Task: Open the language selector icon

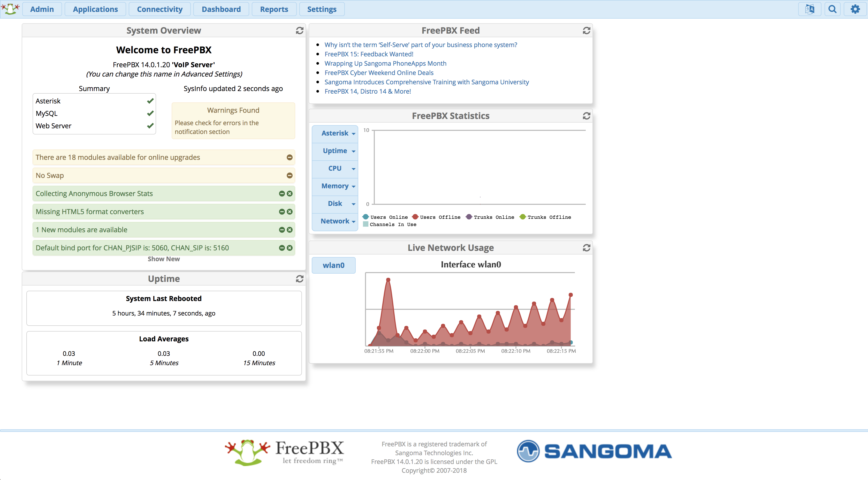Action: coord(809,9)
